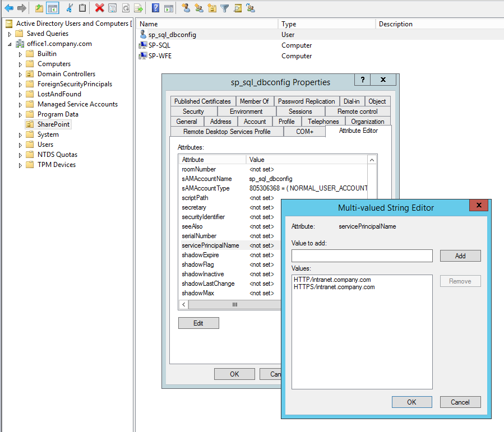Image resolution: width=504 pixels, height=432 pixels.
Task: Click OK in the sp_sql_dbconfig Properties dialog
Action: pyautogui.click(x=234, y=374)
